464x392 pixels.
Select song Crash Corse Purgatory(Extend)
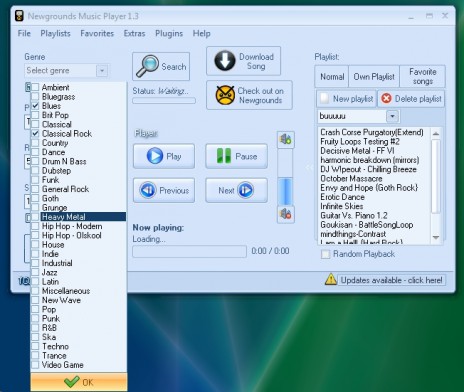point(372,132)
